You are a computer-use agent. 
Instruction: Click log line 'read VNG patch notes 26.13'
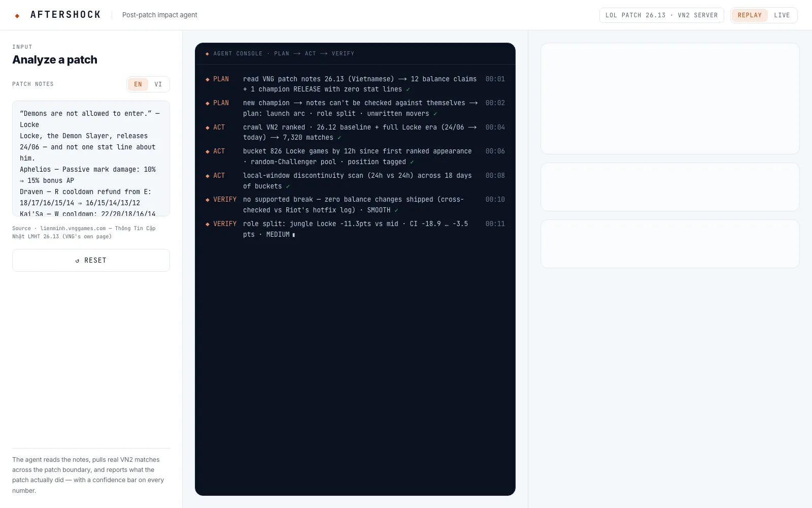point(360,84)
